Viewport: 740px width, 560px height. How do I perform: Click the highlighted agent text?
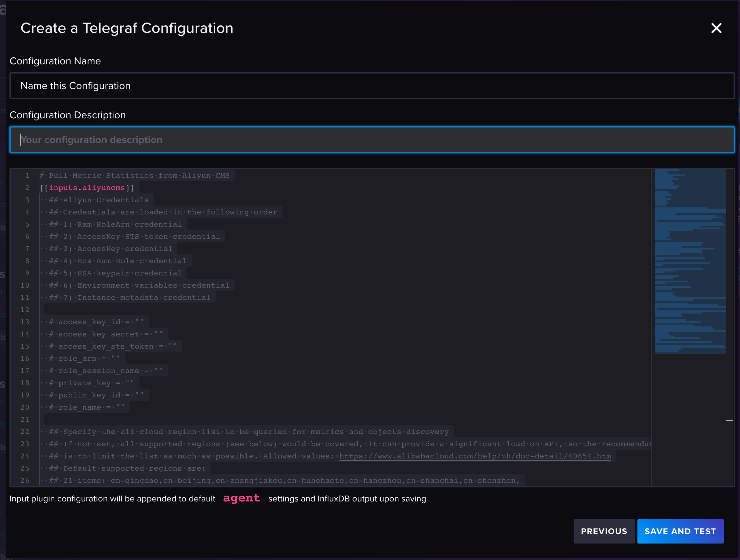pos(241,498)
